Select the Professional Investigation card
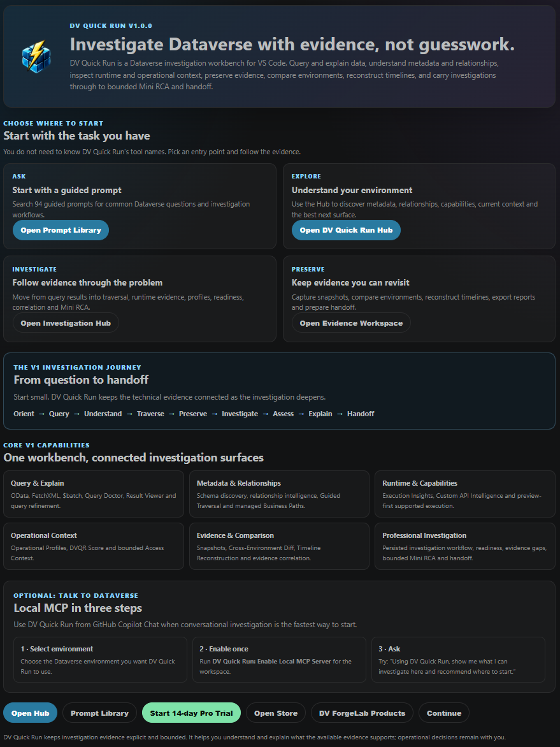This screenshot has height=747, width=560. coord(465,546)
